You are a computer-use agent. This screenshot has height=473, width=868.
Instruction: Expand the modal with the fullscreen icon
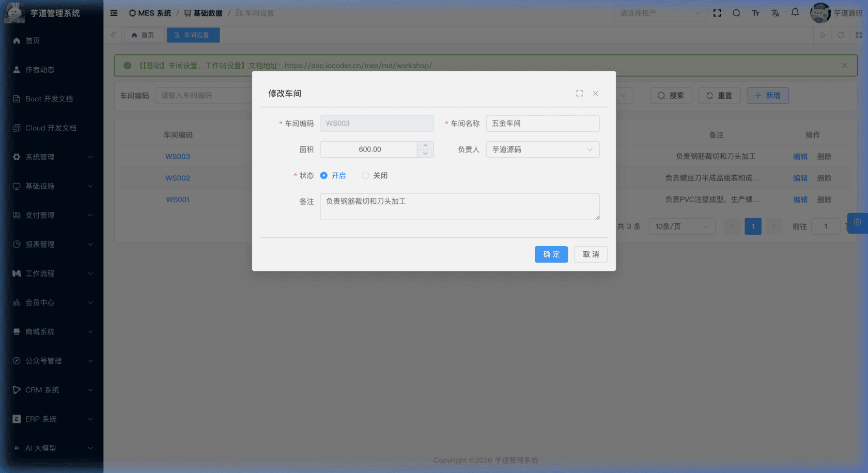[x=579, y=94]
